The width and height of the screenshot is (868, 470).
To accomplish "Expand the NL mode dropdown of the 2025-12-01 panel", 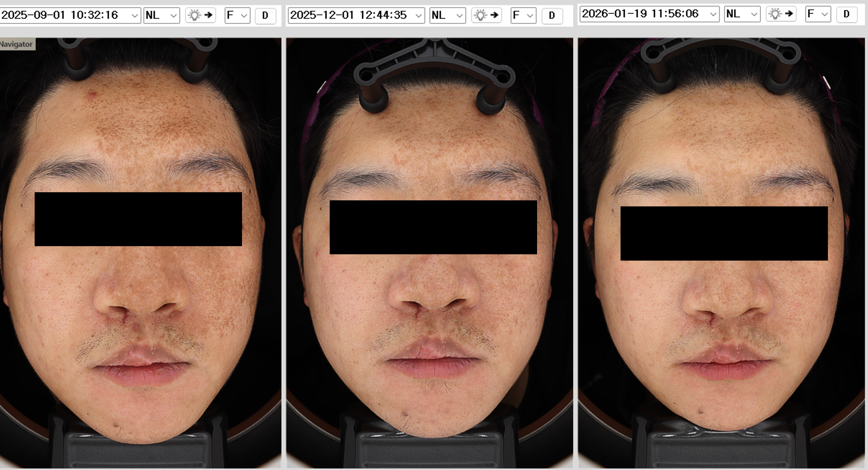I will click(x=448, y=15).
